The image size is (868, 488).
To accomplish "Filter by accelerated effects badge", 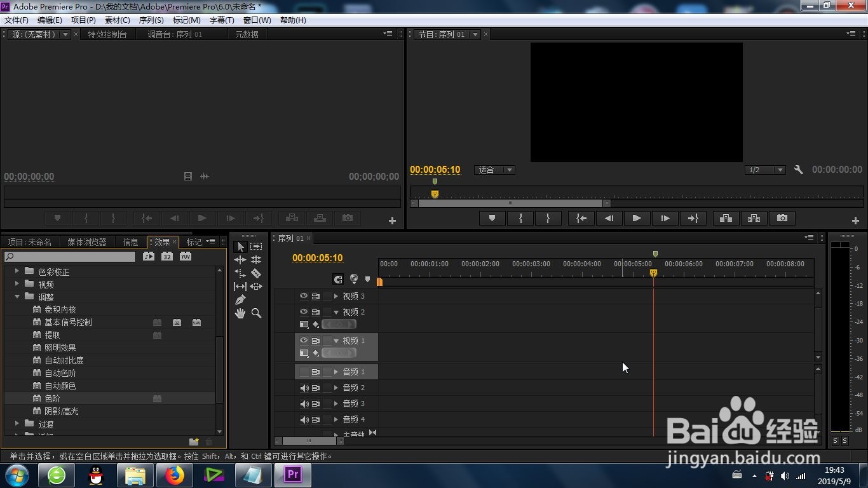I will tap(148, 257).
